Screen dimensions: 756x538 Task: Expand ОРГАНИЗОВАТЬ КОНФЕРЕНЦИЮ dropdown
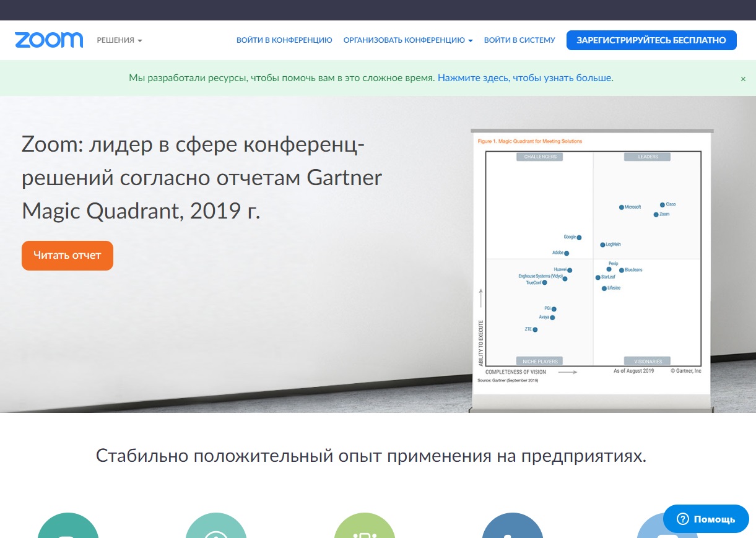[x=408, y=40]
